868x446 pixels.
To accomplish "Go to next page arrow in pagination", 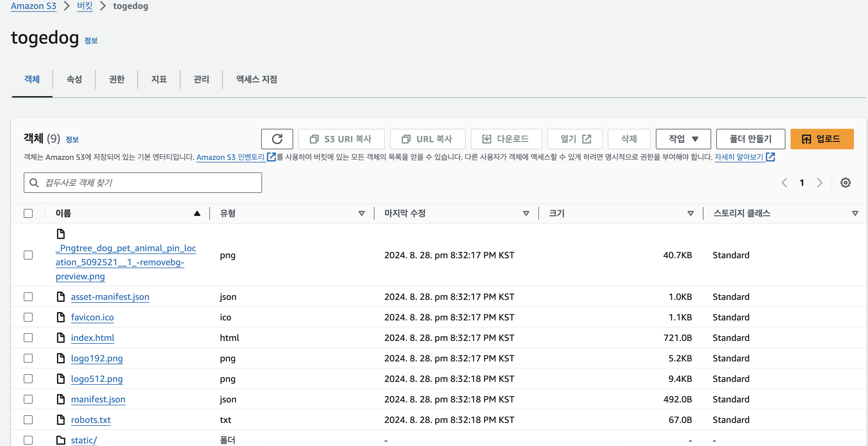I will 819,183.
